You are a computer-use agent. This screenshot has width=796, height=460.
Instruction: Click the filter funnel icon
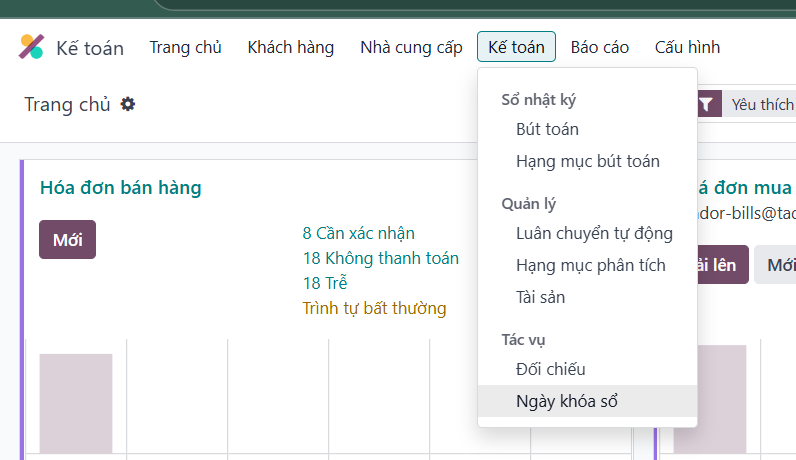[706, 105]
